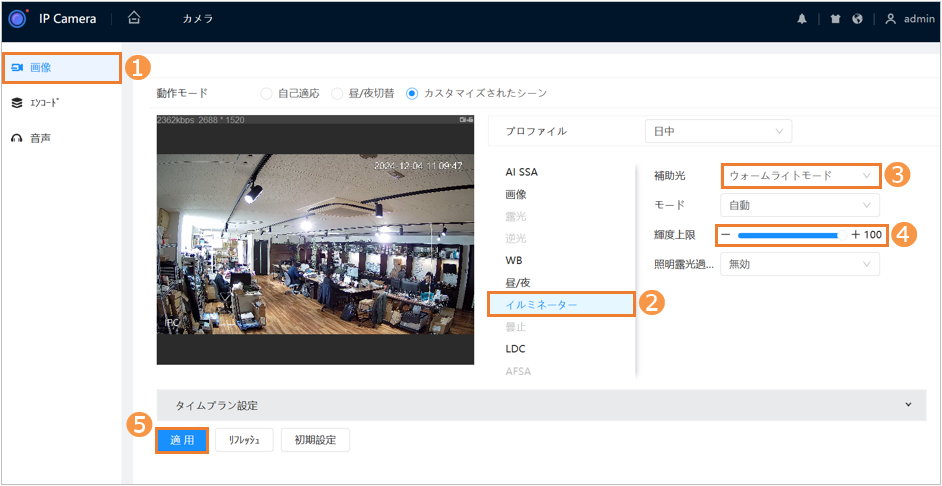The height and width of the screenshot is (486, 942).
Task: Open the globe language selector
Action: tap(857, 19)
